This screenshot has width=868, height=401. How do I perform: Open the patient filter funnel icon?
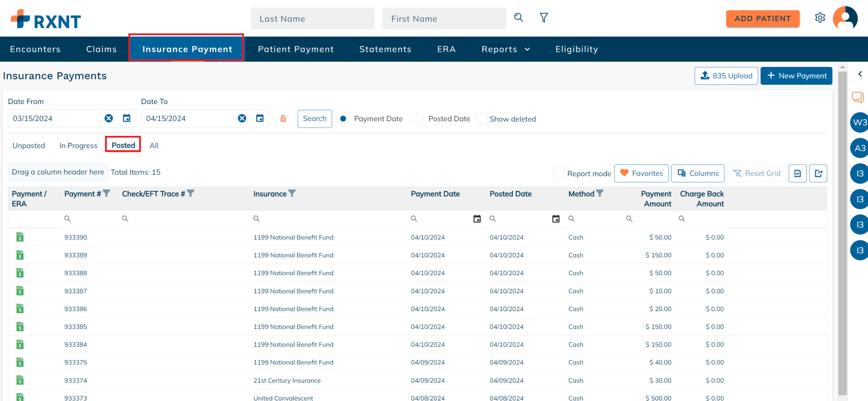tap(544, 18)
